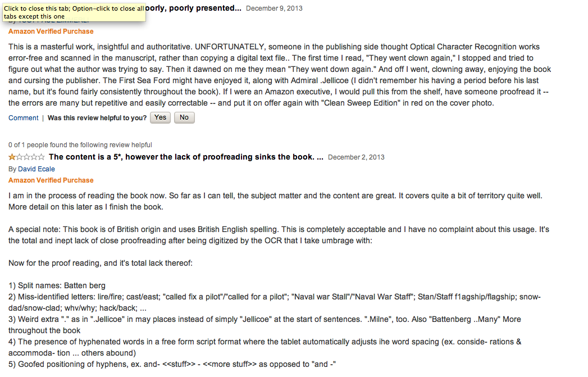Click the December 2, 2013 review date
The image size is (588, 377).
point(356,157)
